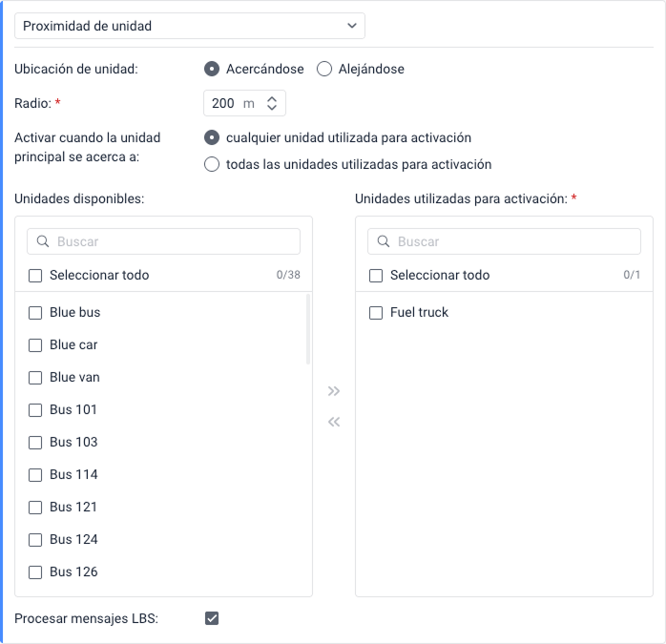Select the Bus 101 checkbox
Image resolution: width=666 pixels, height=644 pixels.
coord(35,410)
